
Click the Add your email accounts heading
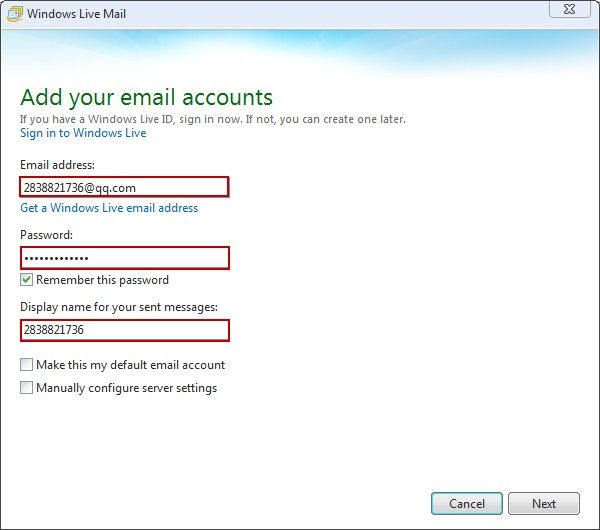pos(147,97)
